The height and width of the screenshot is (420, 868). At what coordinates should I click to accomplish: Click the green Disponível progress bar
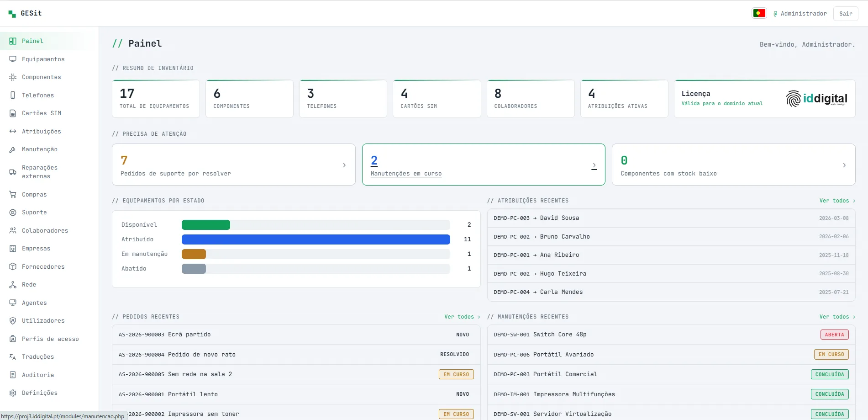[x=206, y=225]
